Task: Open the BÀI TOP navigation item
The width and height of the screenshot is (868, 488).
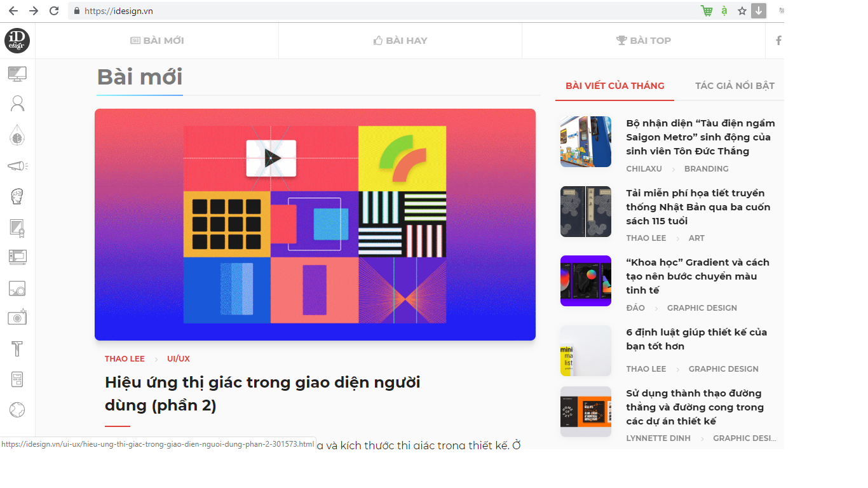Action: point(644,41)
